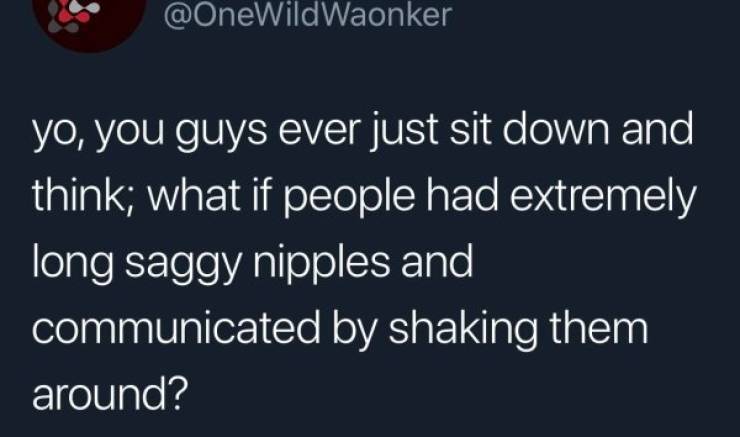
Task: Open the @OneWildWaonker profile handle
Action: click(308, 16)
